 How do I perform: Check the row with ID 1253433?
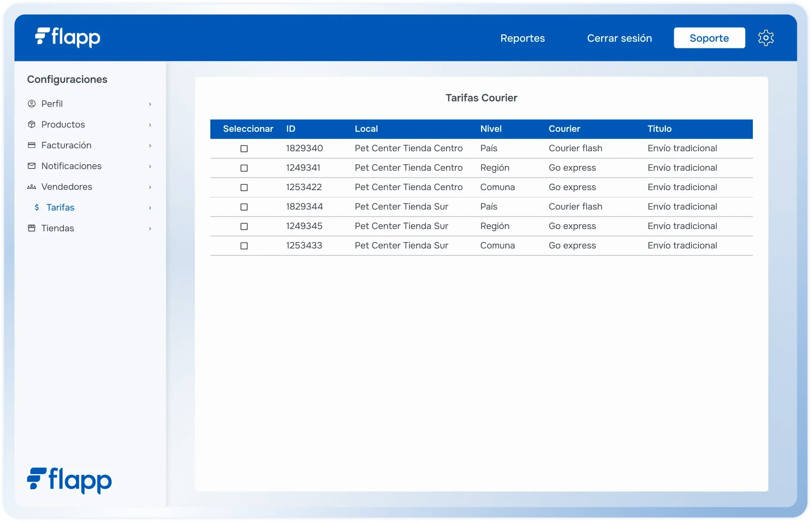point(244,246)
